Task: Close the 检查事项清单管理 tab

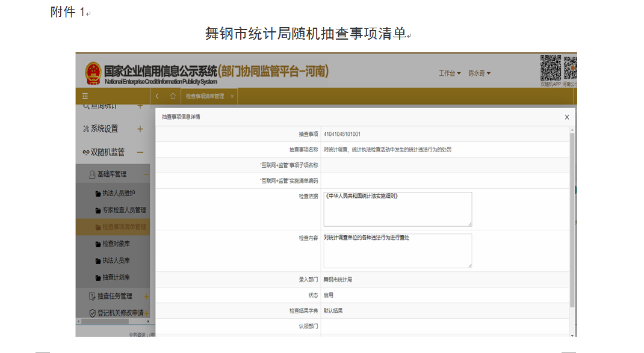Action: tap(232, 96)
